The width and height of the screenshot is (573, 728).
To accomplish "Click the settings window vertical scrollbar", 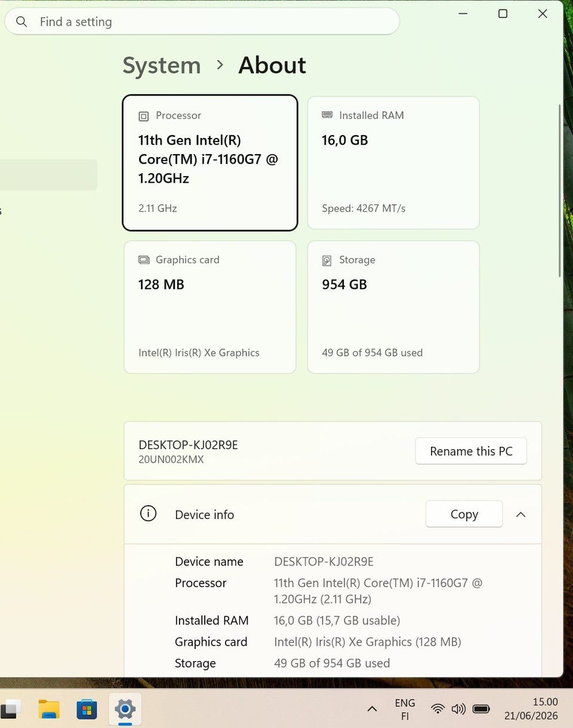I will [559, 191].
